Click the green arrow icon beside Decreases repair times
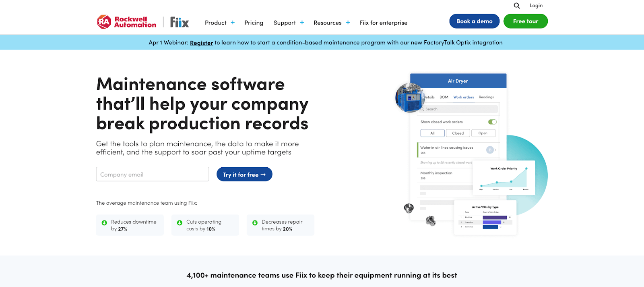The image size is (644, 287). (255, 223)
